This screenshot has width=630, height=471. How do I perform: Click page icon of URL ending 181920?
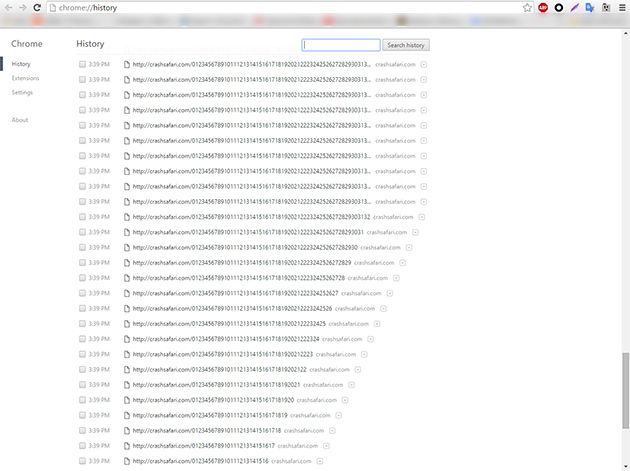pyautogui.click(x=127, y=400)
